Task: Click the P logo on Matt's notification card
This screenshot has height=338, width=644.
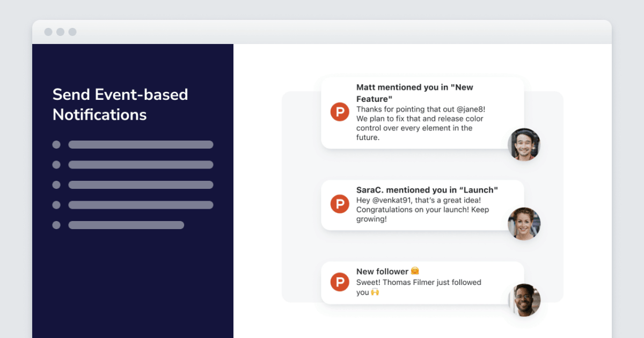Action: (x=340, y=112)
